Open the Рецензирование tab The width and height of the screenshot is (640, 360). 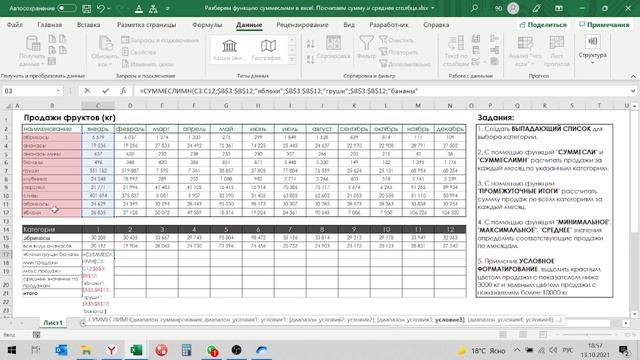click(302, 25)
